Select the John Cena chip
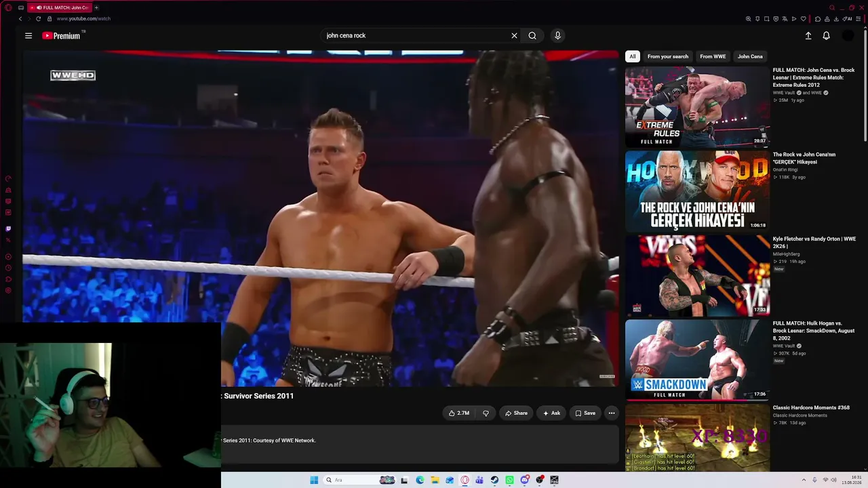Viewport: 868px width, 488px height. click(x=750, y=56)
